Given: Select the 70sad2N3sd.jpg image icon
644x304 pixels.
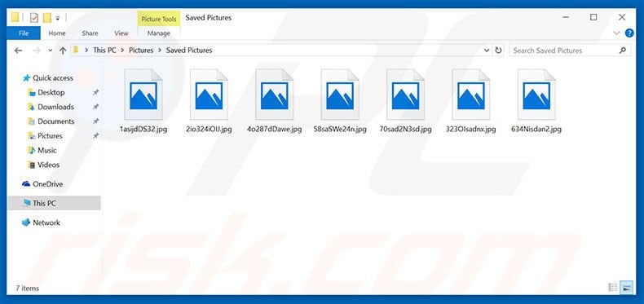Looking at the screenshot, I should 405,95.
